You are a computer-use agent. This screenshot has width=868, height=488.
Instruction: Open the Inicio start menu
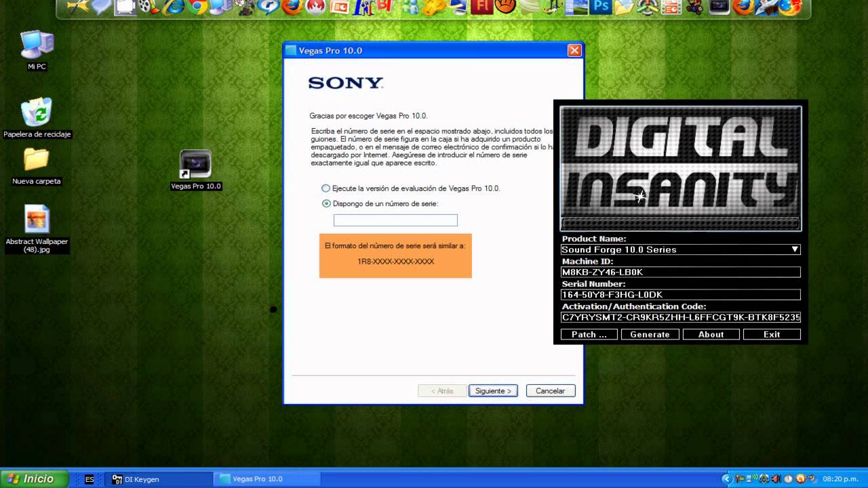click(x=34, y=479)
